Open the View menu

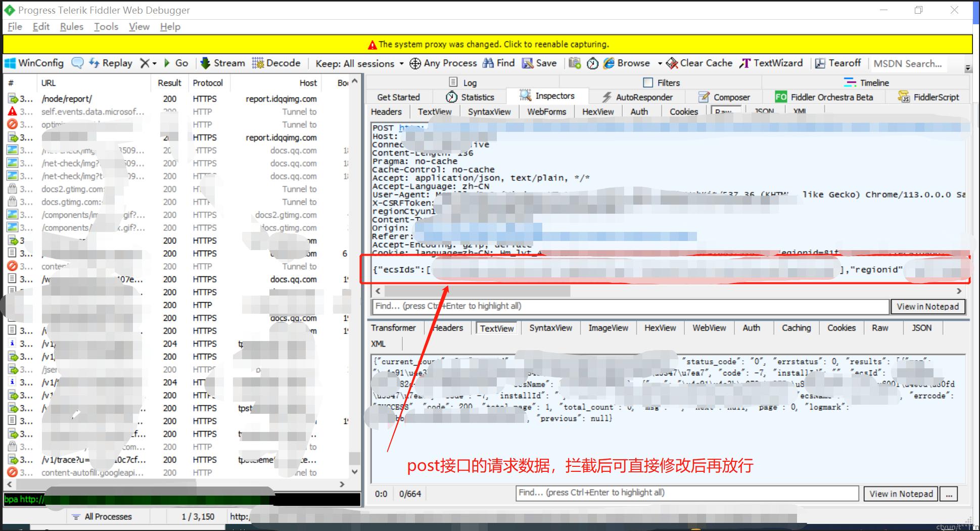pyautogui.click(x=139, y=27)
